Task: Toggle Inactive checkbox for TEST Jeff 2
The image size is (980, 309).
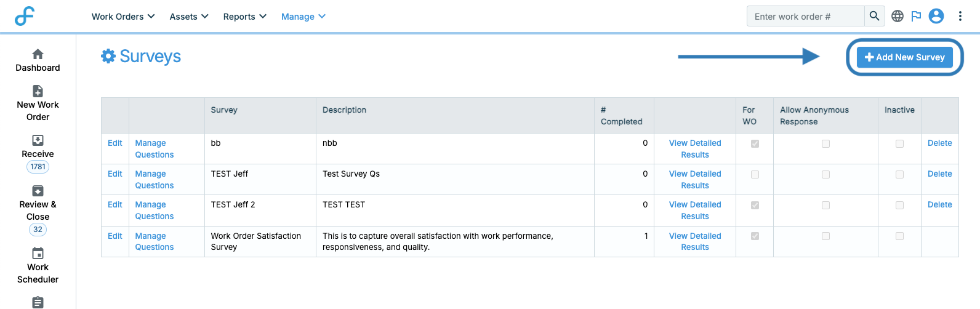Action: click(899, 205)
